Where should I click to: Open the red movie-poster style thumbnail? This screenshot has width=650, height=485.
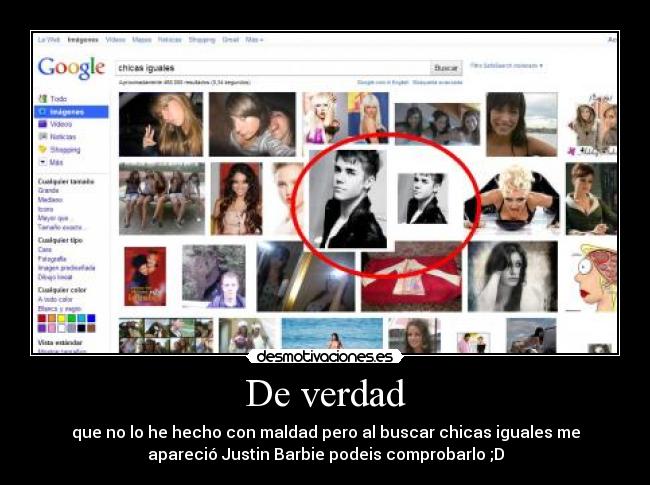(145, 276)
